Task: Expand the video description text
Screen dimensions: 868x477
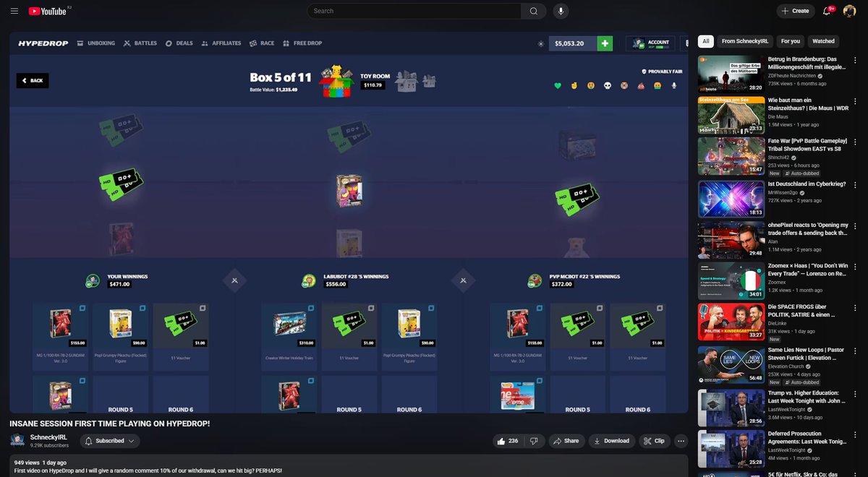Action: coord(349,466)
